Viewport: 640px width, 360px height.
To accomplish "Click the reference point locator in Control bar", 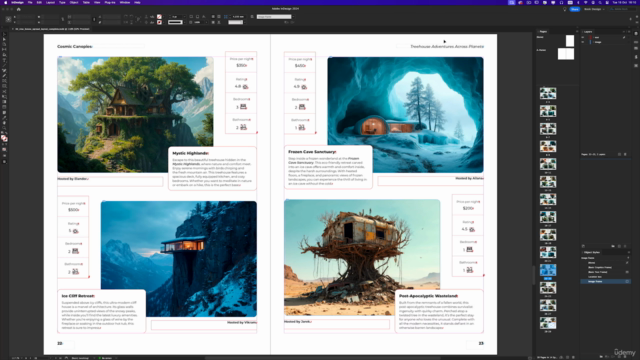I will [x=8, y=19].
